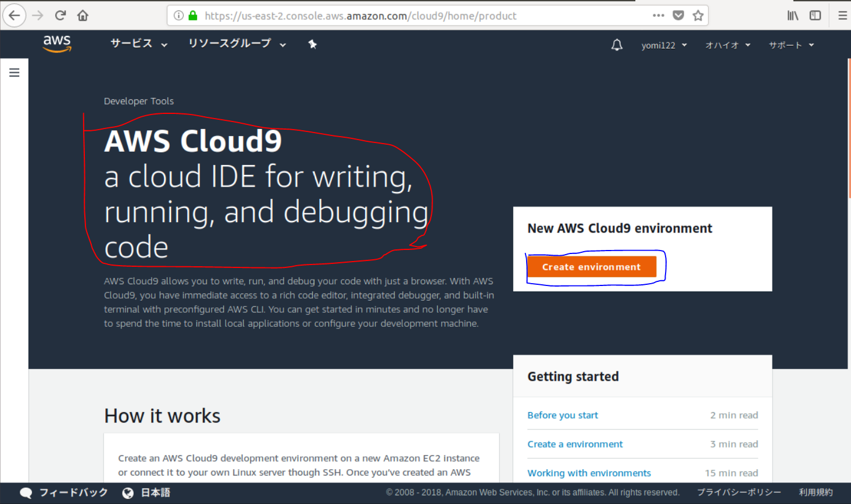
Task: Click the 日本語 language selector
Action: [155, 492]
